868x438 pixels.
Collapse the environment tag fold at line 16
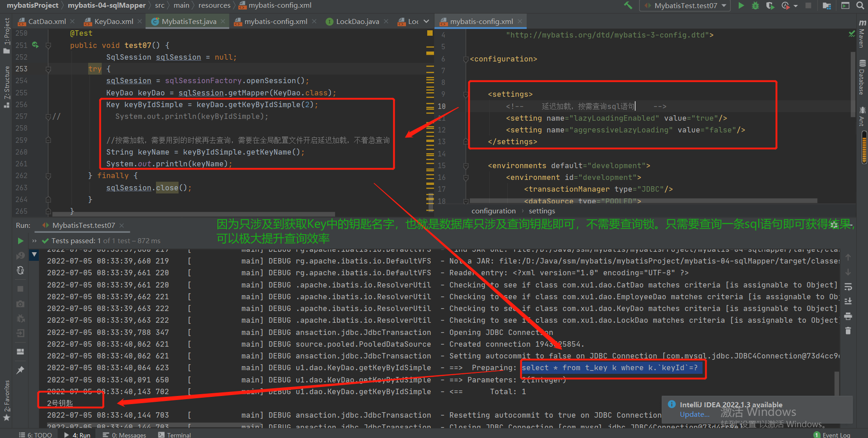pyautogui.click(x=466, y=178)
